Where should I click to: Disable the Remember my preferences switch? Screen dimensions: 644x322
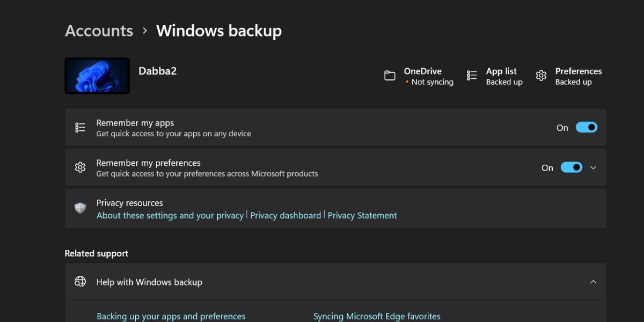[x=572, y=167]
